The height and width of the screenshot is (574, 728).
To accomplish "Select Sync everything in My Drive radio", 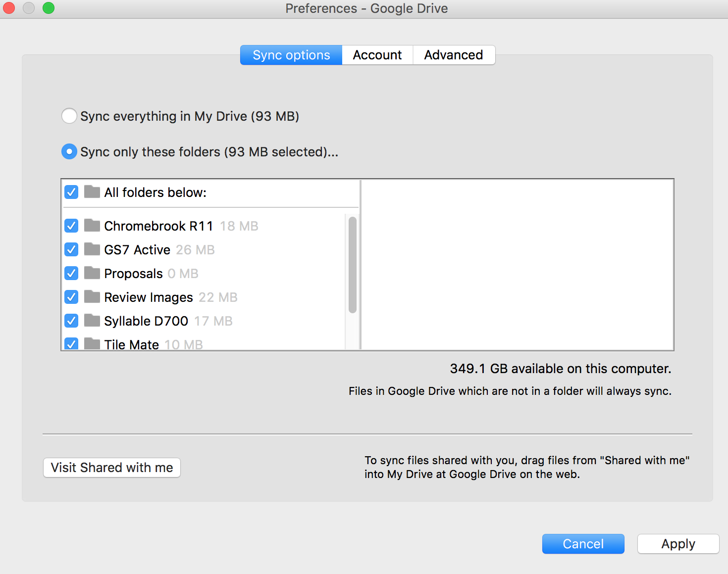I will pyautogui.click(x=69, y=116).
